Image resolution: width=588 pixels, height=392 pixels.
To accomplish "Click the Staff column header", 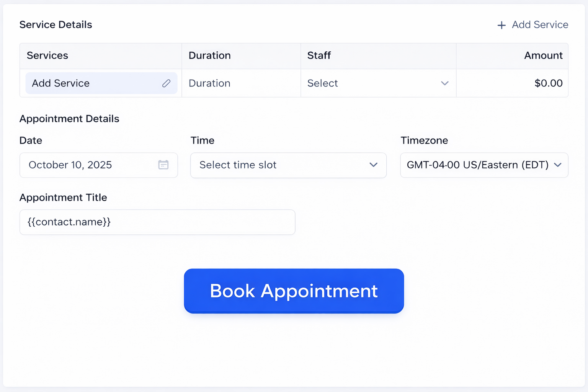I will coord(319,56).
